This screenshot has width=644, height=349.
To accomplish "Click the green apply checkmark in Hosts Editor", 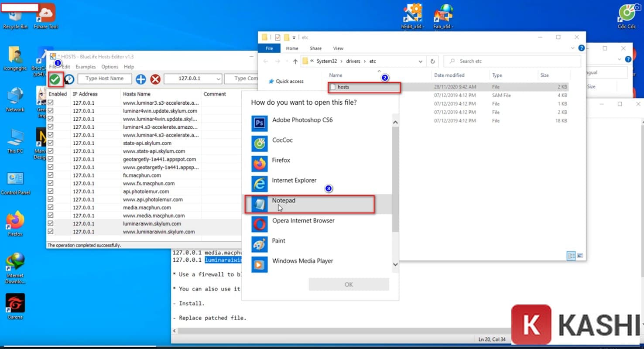I will point(55,79).
